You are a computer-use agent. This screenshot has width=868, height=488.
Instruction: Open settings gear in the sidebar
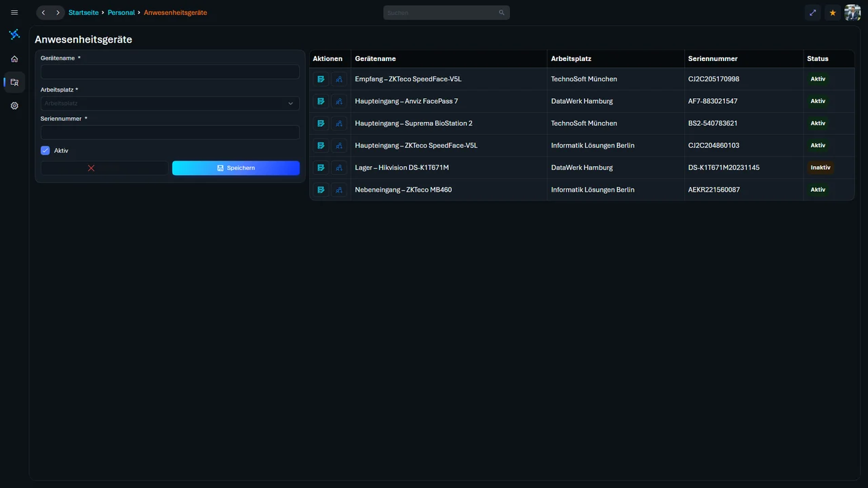[14, 106]
